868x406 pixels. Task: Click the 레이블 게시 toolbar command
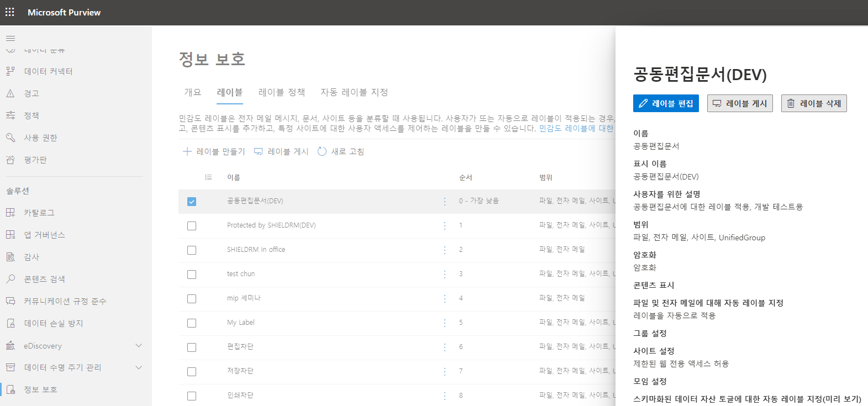click(281, 151)
